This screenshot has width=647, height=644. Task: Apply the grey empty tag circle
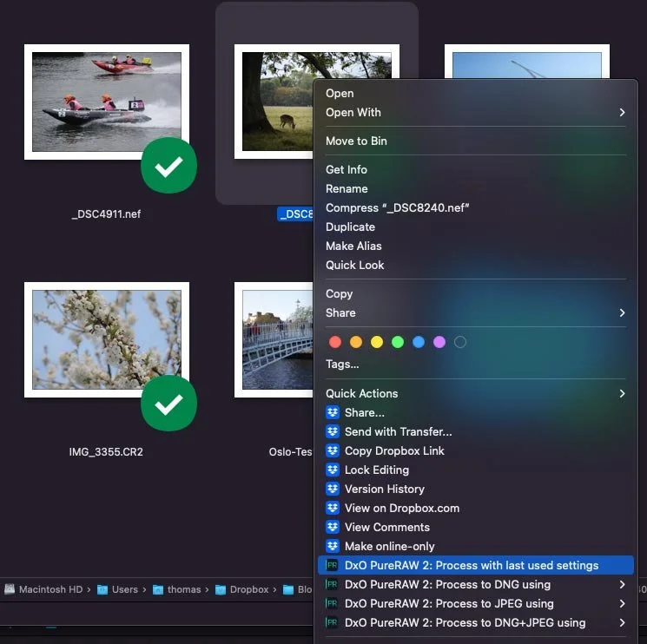tap(460, 342)
